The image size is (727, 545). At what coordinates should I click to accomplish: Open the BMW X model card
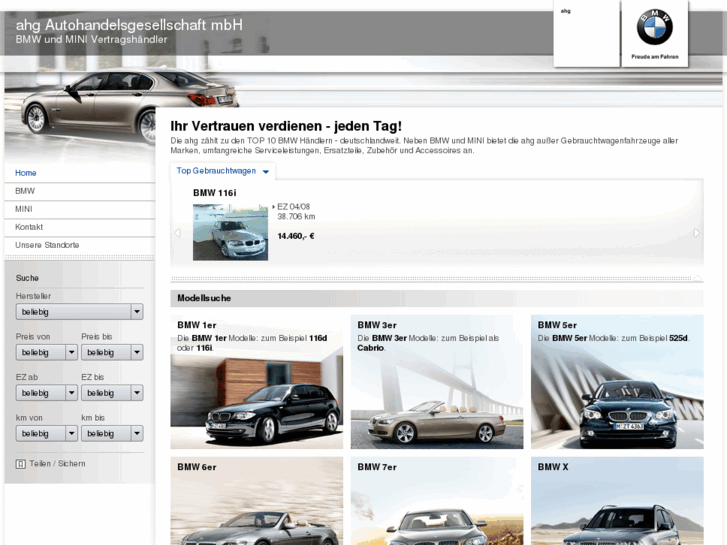pos(617,501)
